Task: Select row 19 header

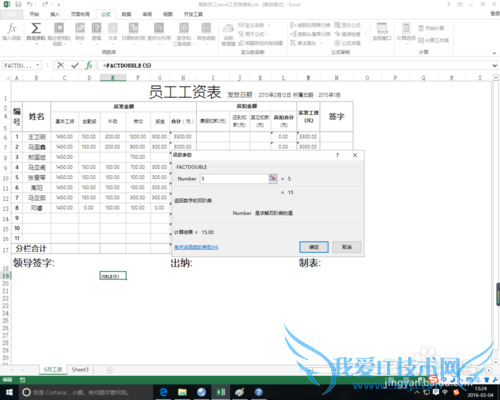Action: coord(6,276)
